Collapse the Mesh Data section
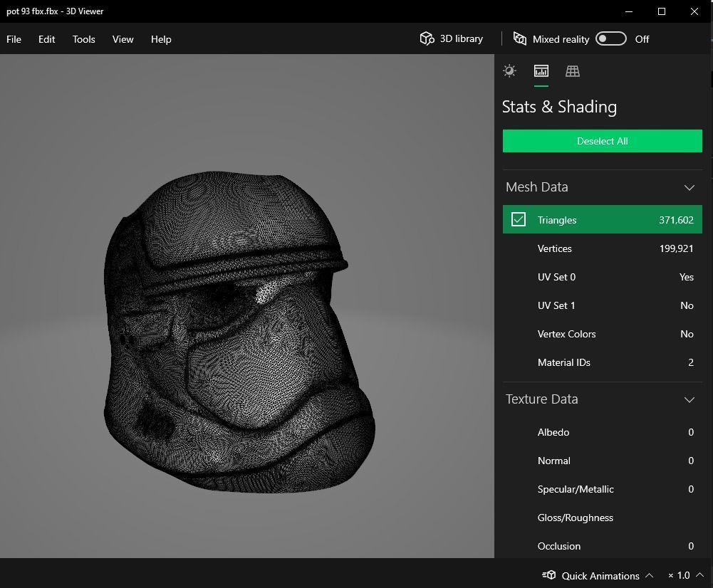Screen dimensions: 713x588 click(x=689, y=187)
